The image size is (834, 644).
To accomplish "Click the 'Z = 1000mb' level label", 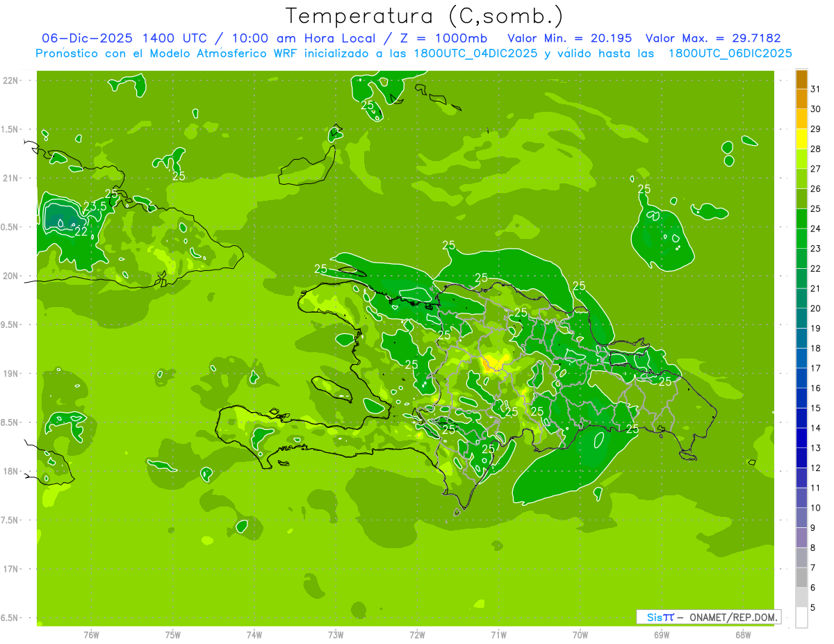I will coord(441,38).
